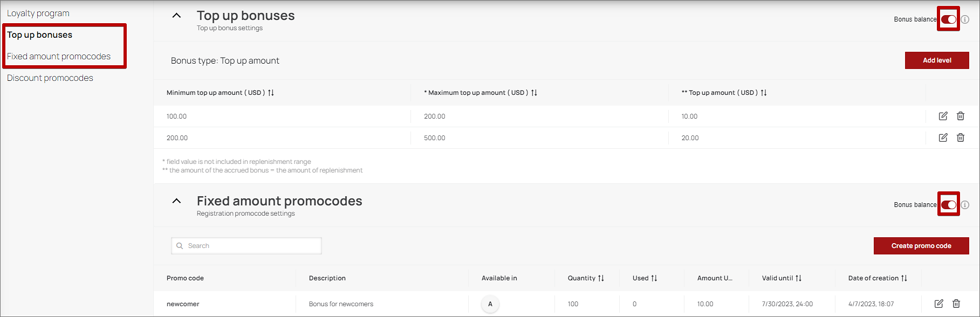Sort by Minimum top up amount
This screenshot has height=317, width=980.
click(270, 92)
